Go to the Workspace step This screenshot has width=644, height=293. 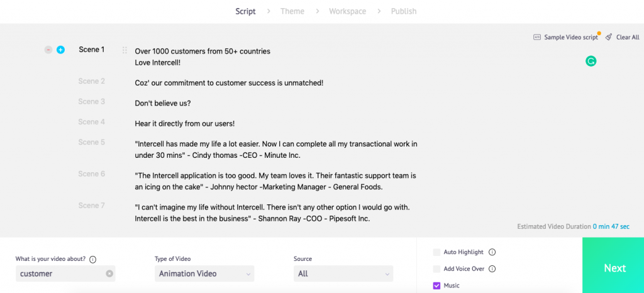point(347,11)
